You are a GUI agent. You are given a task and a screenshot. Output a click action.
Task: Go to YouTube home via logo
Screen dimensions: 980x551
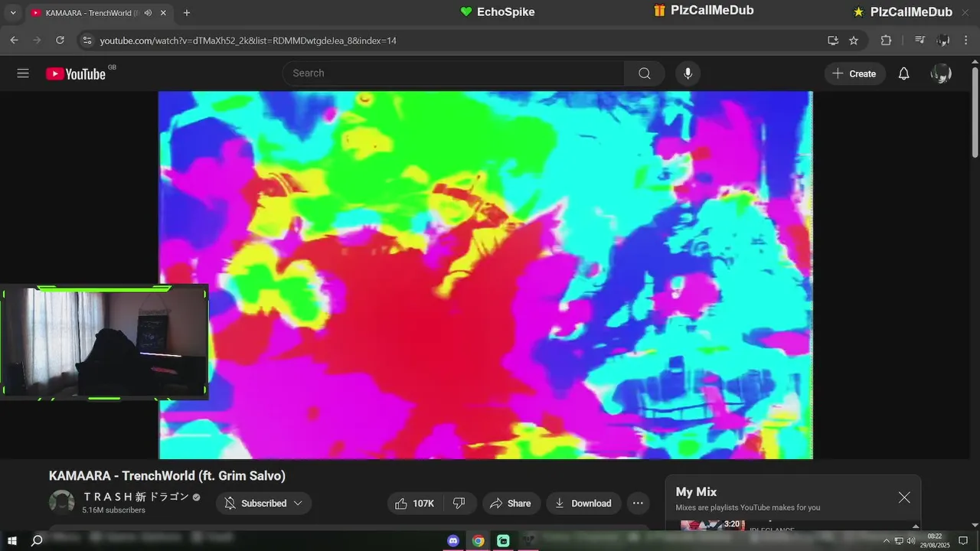[76, 73]
